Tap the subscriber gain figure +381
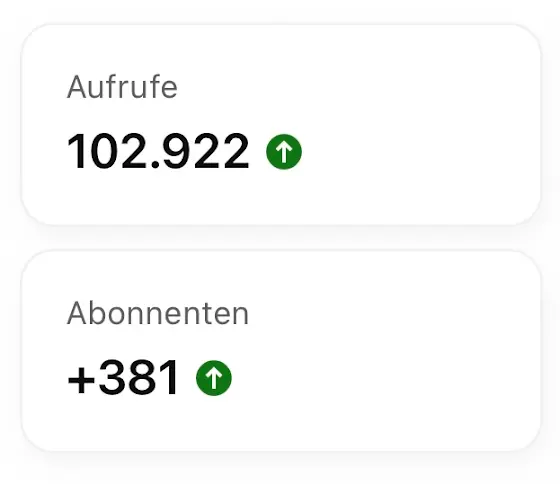Screen dimensions: 560x493 click(x=123, y=377)
